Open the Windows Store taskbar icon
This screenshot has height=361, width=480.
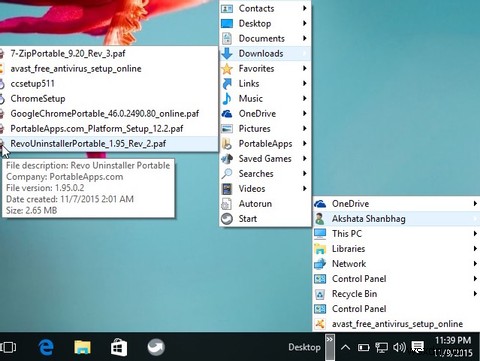(x=119, y=347)
